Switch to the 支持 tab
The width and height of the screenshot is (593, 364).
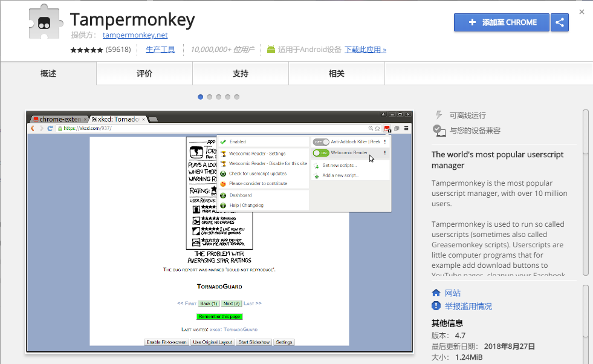241,73
